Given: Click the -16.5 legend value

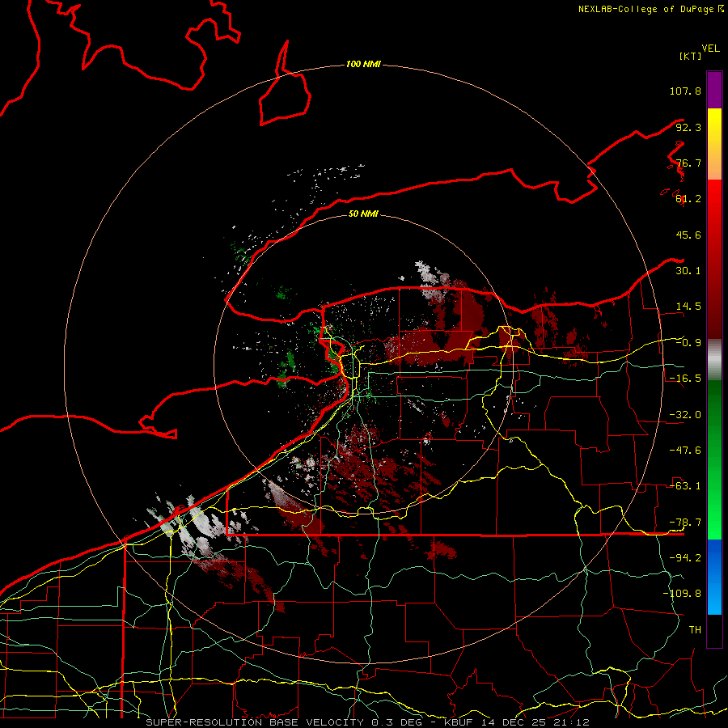Looking at the screenshot, I should pos(685,379).
